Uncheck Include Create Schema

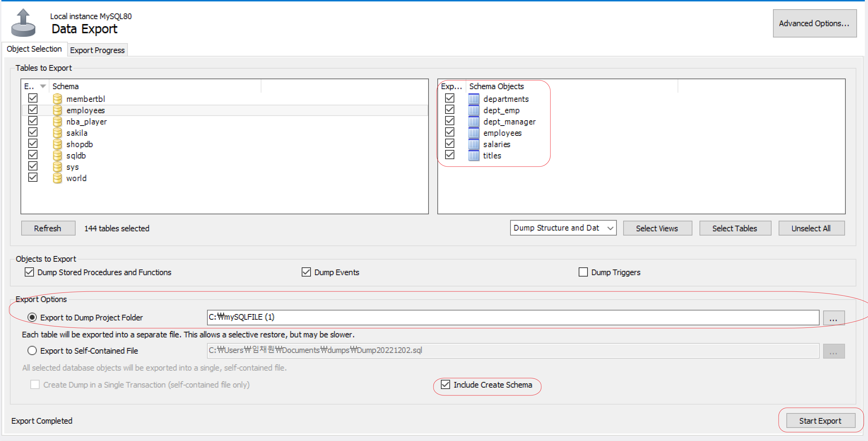click(x=445, y=384)
